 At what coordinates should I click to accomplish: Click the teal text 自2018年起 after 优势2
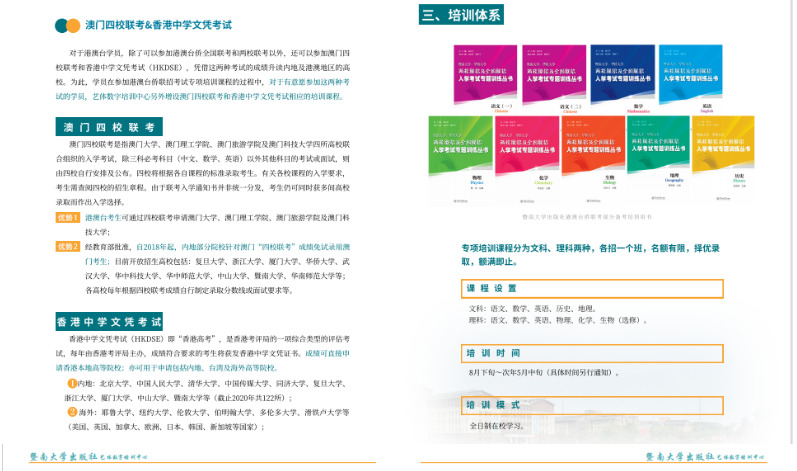[156, 247]
